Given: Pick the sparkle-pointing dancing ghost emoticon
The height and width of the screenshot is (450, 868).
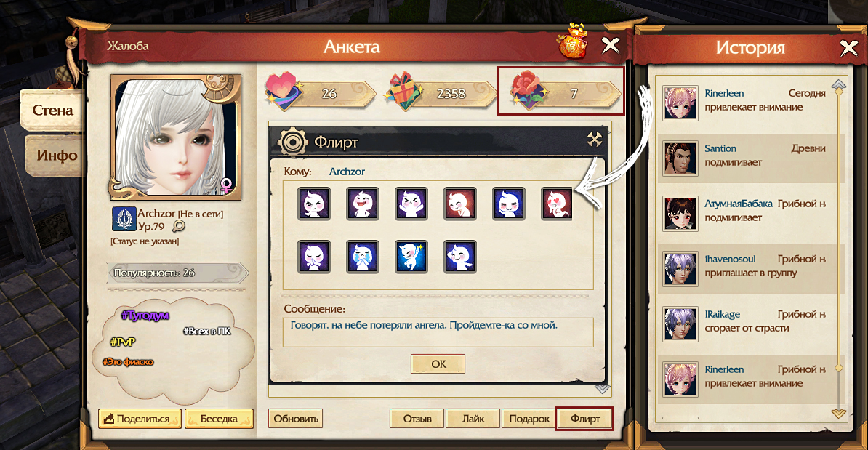Looking at the screenshot, I should click(x=411, y=257).
